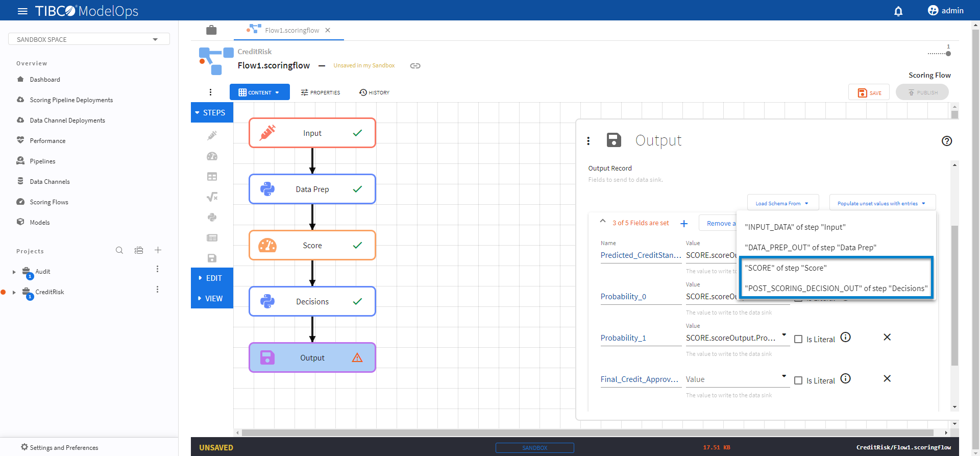980x456 pixels.
Task: Choose "INPUT_DATA" of step "Input" option
Action: click(x=837, y=227)
